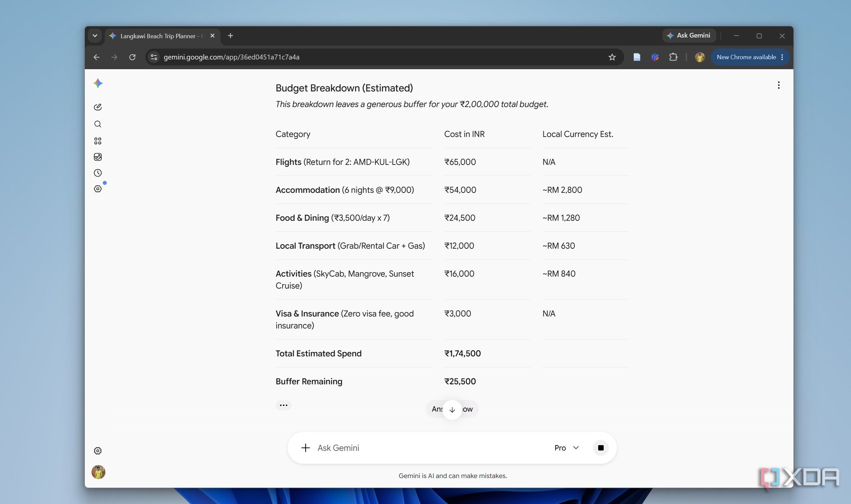Start a new chat from sidebar
The width and height of the screenshot is (851, 504).
[98, 107]
